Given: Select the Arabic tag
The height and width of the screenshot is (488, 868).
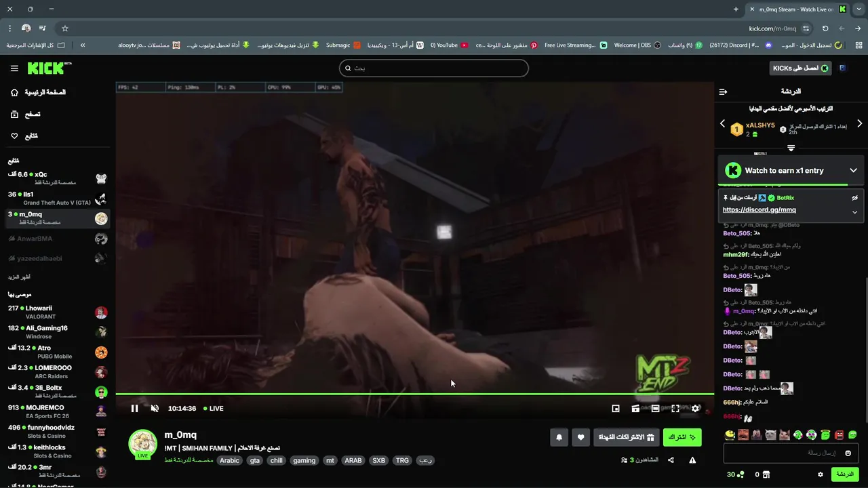Looking at the screenshot, I should pos(229,460).
